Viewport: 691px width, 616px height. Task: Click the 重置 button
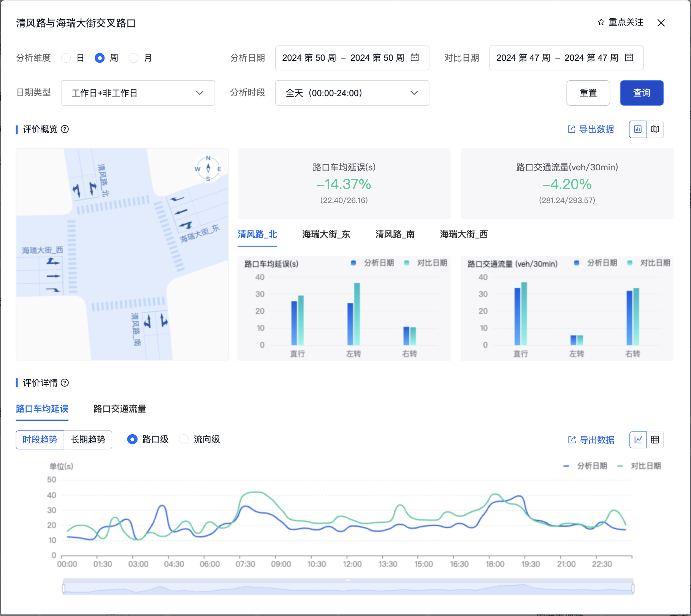pos(588,93)
